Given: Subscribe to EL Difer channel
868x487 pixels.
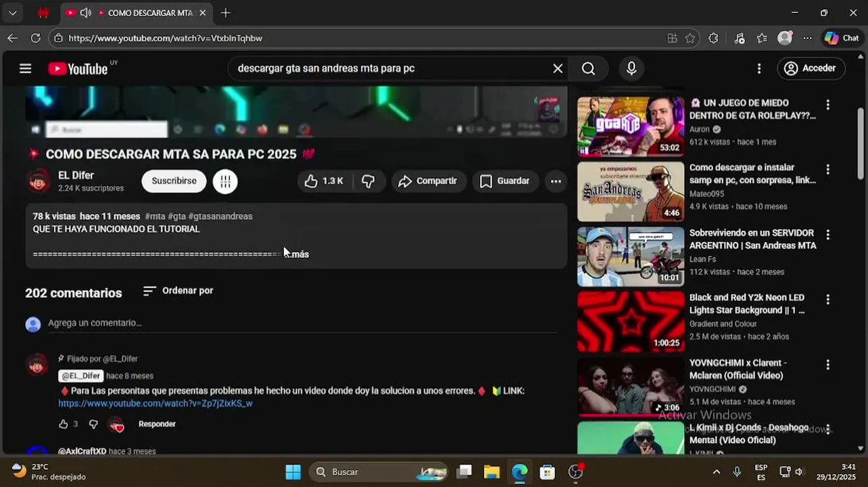Looking at the screenshot, I should pos(174,181).
